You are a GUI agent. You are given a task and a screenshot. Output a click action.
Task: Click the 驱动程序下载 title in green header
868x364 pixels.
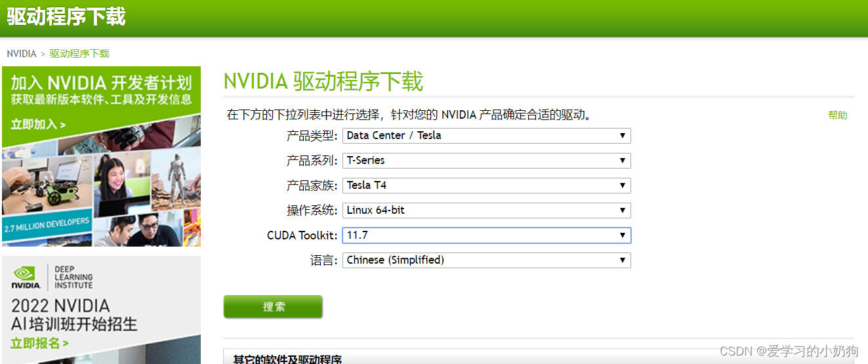pyautogui.click(x=66, y=16)
